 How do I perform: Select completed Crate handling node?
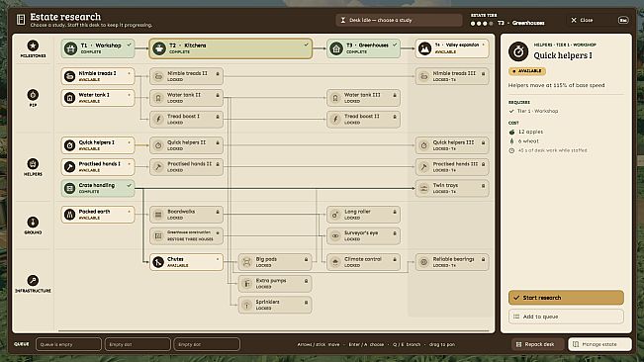98,188
